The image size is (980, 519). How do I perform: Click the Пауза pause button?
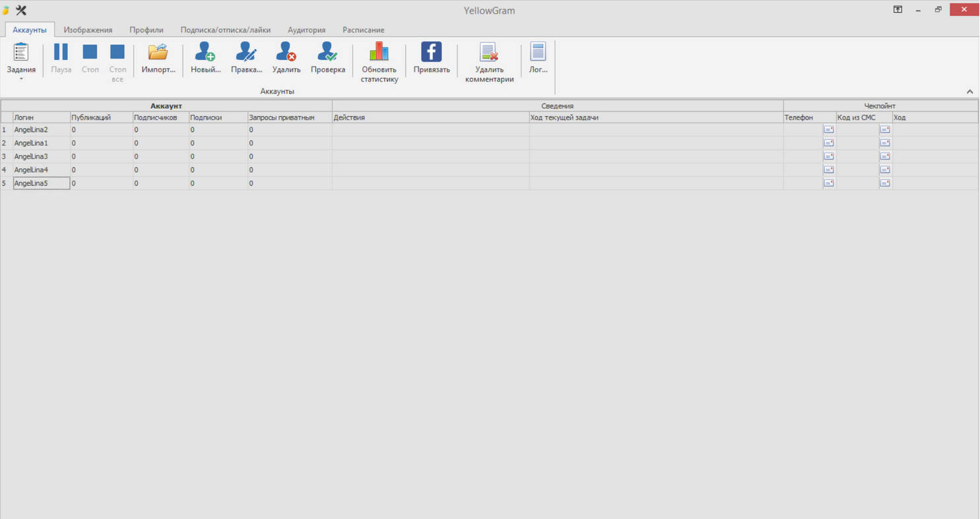click(61, 59)
